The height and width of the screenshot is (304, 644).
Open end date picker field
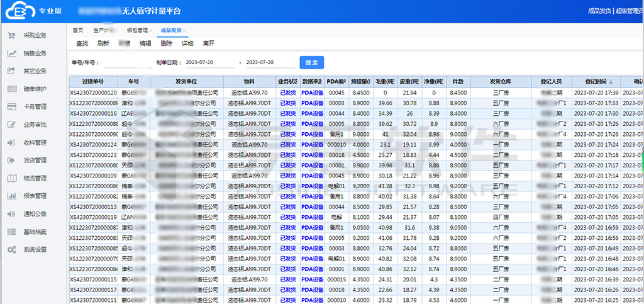pos(269,63)
